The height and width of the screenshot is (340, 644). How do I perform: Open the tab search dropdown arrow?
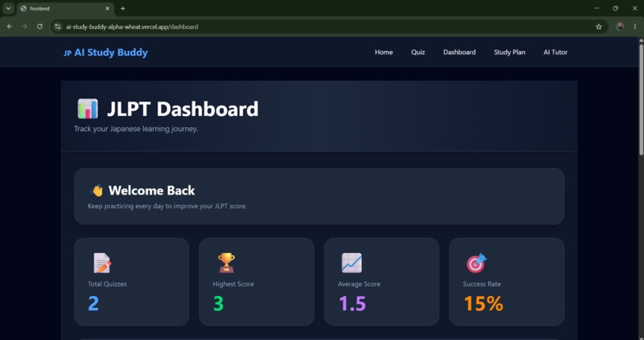point(8,8)
